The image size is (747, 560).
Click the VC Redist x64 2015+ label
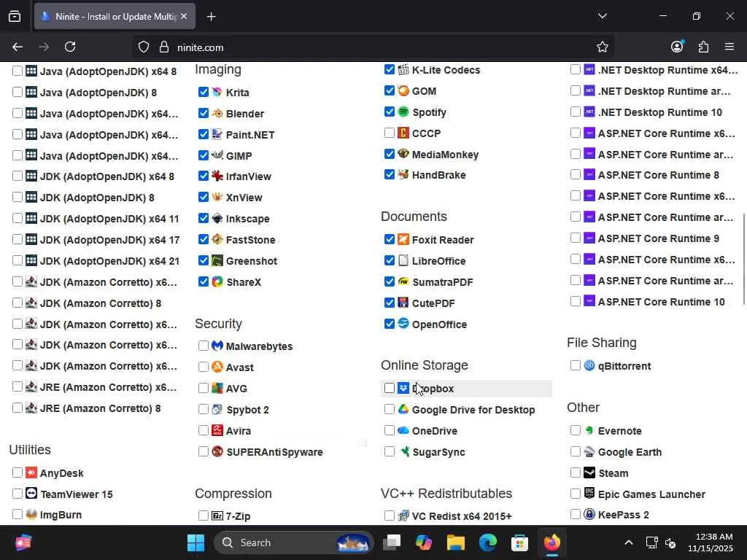(x=462, y=516)
